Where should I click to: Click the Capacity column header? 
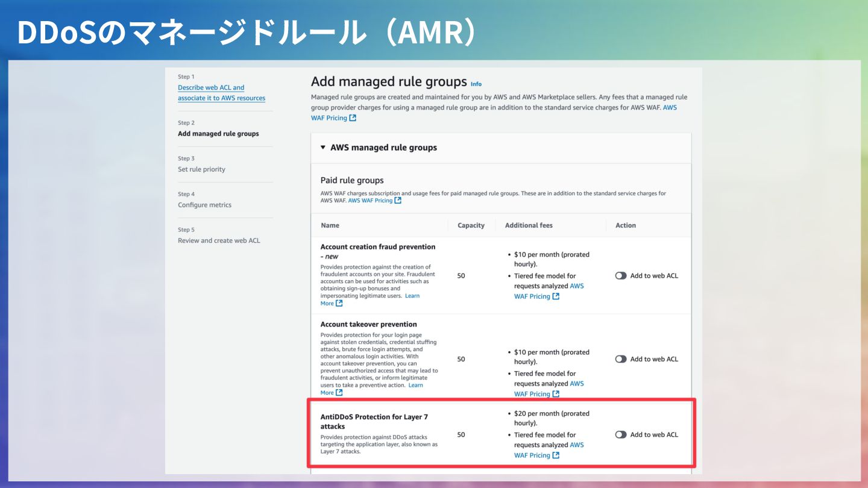tap(471, 225)
